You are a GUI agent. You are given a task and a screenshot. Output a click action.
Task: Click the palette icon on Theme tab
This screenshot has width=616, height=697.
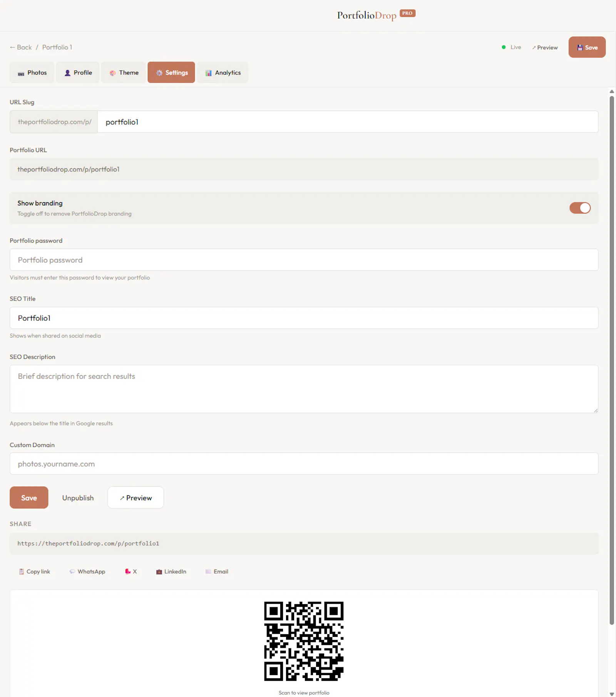(x=112, y=73)
